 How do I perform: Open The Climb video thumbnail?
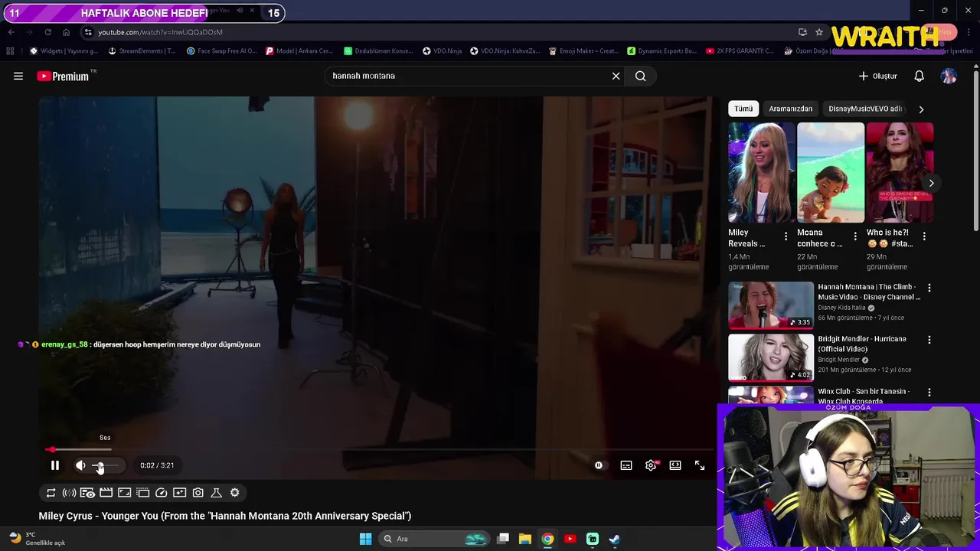coord(771,305)
